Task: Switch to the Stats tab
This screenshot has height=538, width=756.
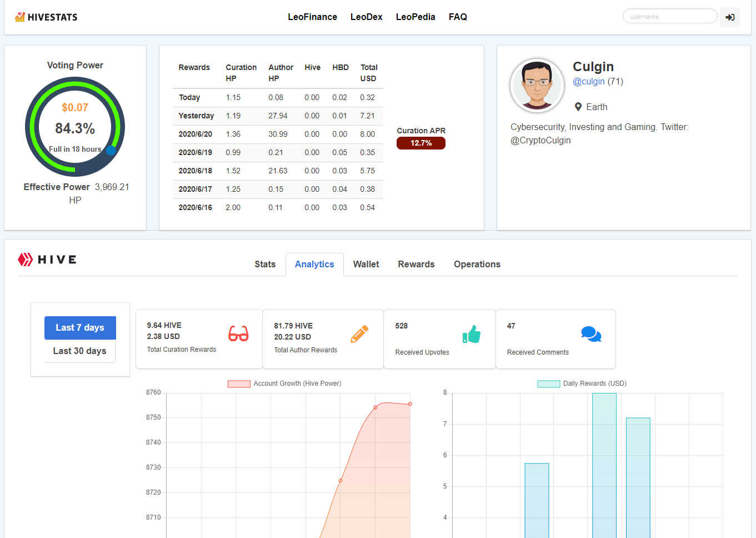Action: pyautogui.click(x=265, y=265)
